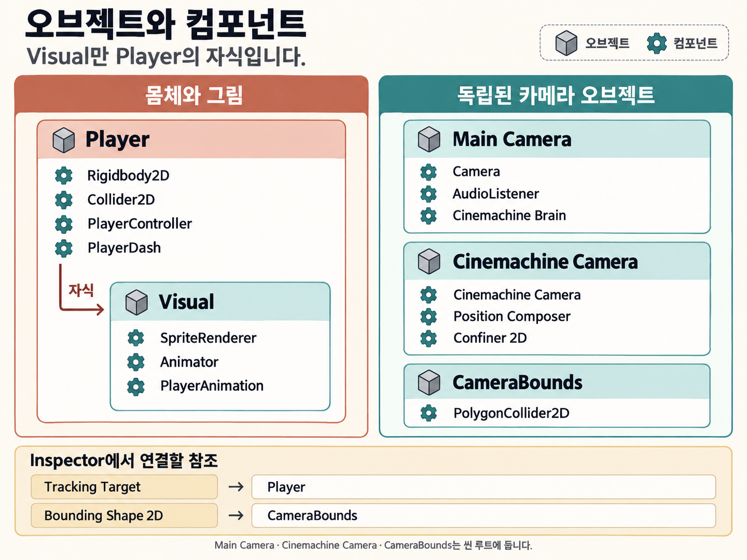Click the gear icon beside Position Composer
Viewport: 747px width, 560px height.
tap(429, 317)
